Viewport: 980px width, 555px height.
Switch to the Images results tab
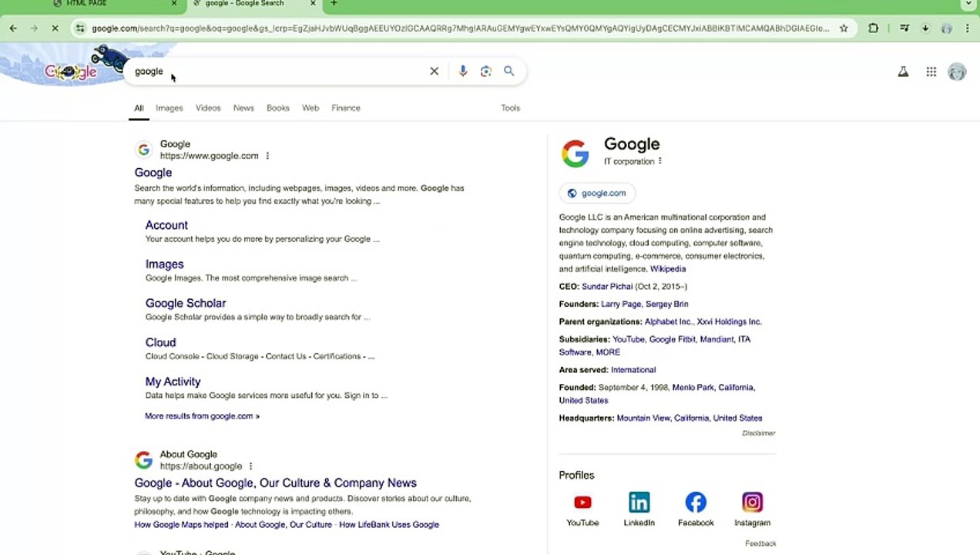click(169, 108)
